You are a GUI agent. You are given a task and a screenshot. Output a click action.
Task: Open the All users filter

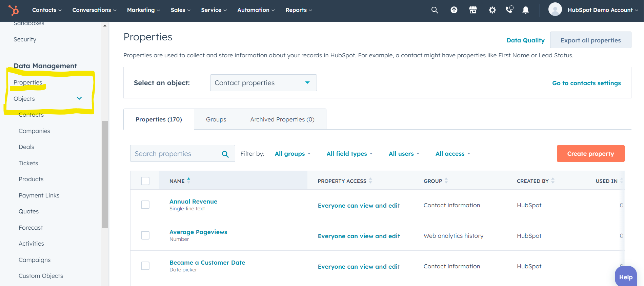(404, 154)
